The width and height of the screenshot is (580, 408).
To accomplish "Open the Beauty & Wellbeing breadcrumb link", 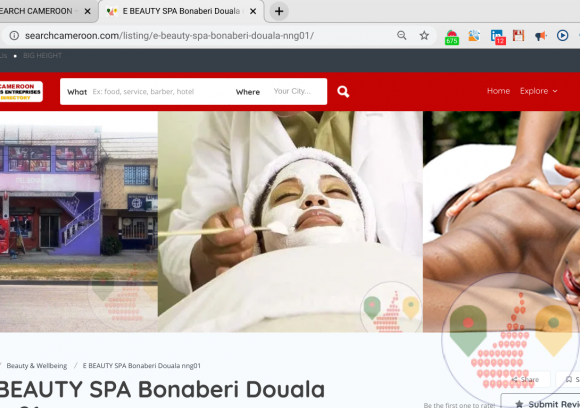I will click(37, 366).
